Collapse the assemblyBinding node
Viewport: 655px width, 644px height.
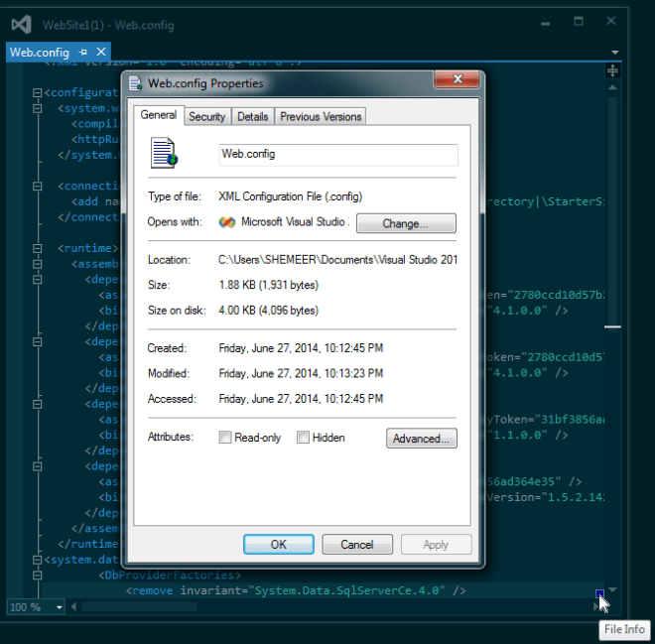click(x=37, y=264)
